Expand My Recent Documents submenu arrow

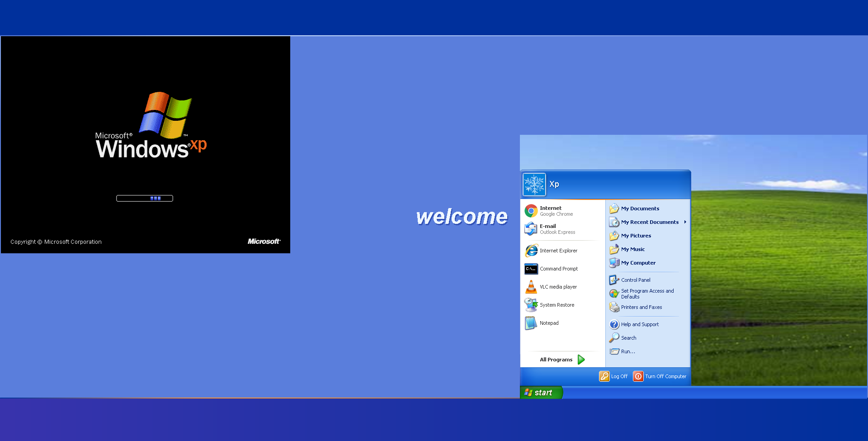[x=685, y=222]
